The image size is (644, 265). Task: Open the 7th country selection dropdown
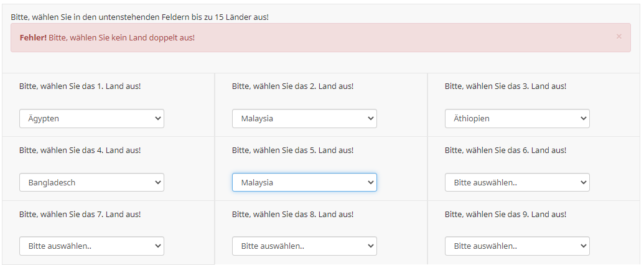point(91,246)
